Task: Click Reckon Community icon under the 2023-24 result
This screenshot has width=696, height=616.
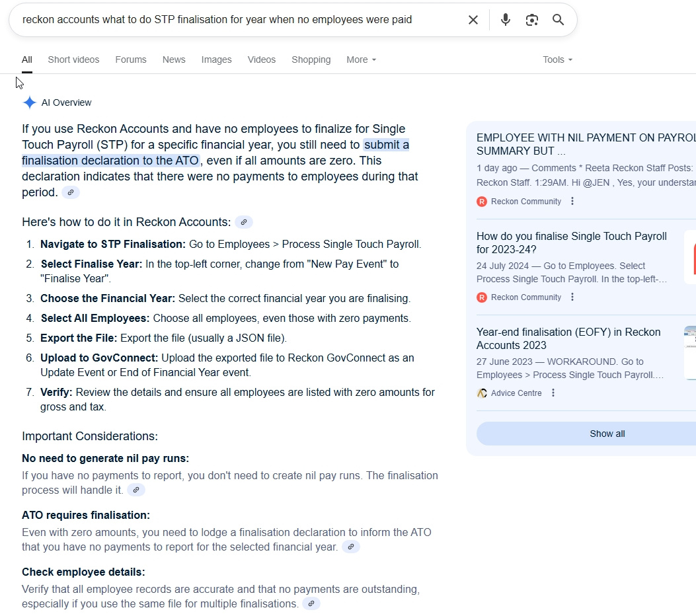Action: pos(482,298)
